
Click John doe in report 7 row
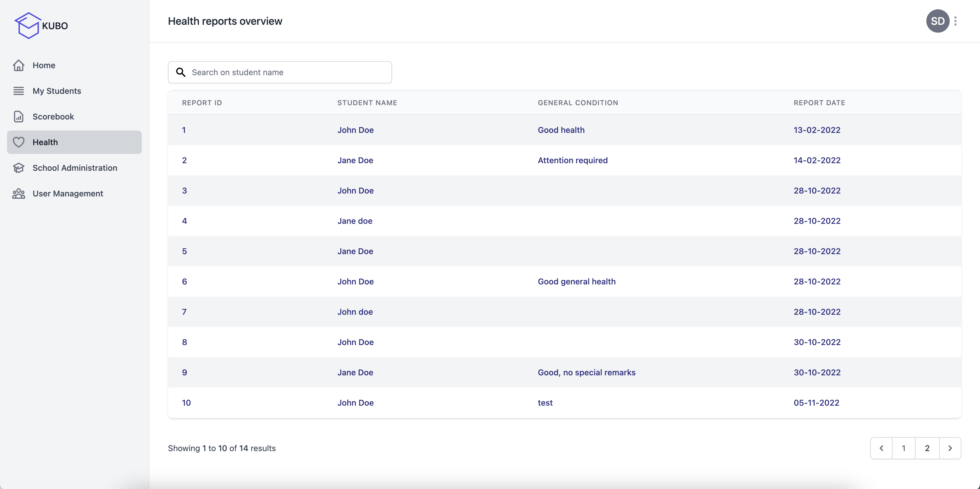tap(355, 312)
